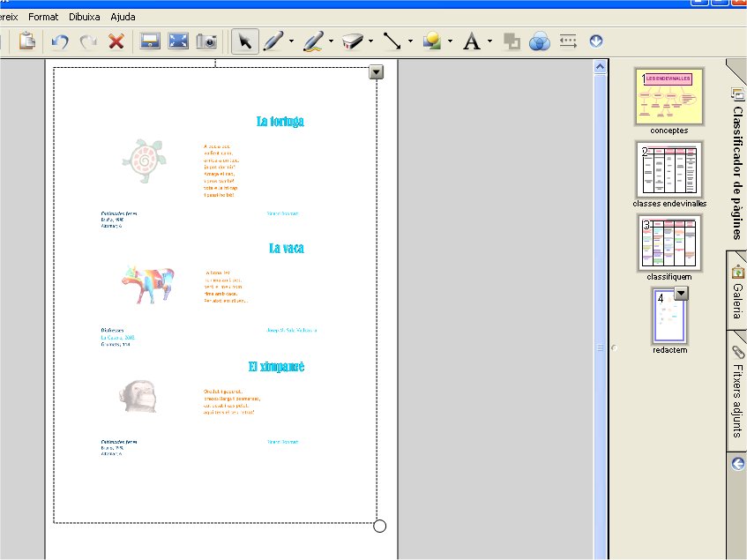
Task: Select the Line tool
Action: (x=392, y=41)
